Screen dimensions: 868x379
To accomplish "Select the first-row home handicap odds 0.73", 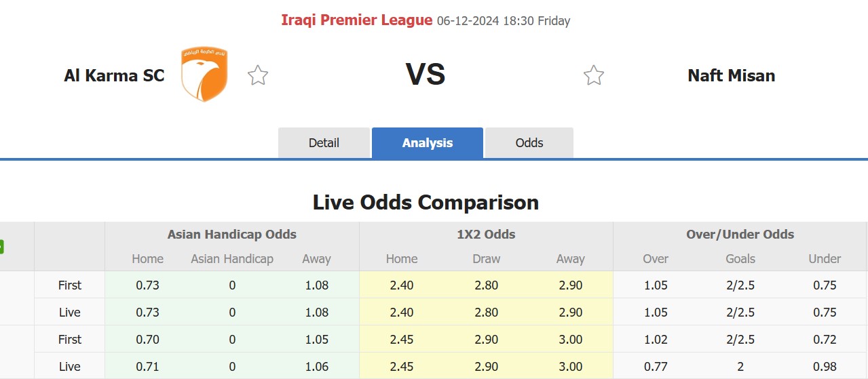I will click(147, 285).
